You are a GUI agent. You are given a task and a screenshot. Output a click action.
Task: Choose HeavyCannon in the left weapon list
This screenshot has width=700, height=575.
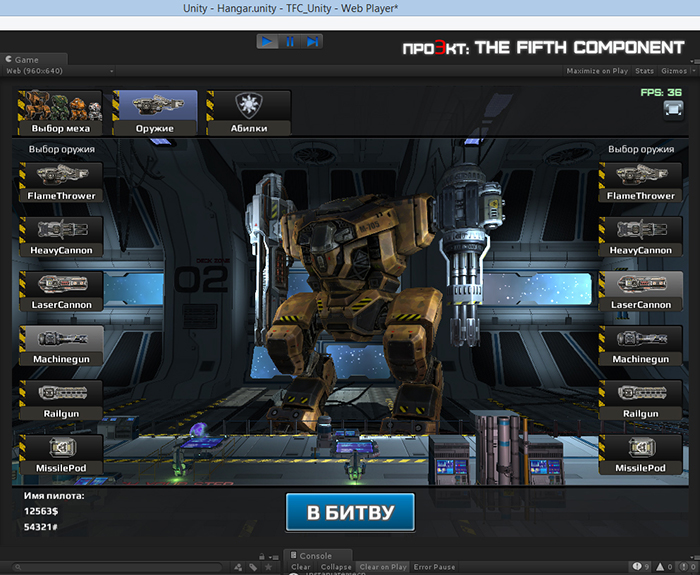click(61, 237)
